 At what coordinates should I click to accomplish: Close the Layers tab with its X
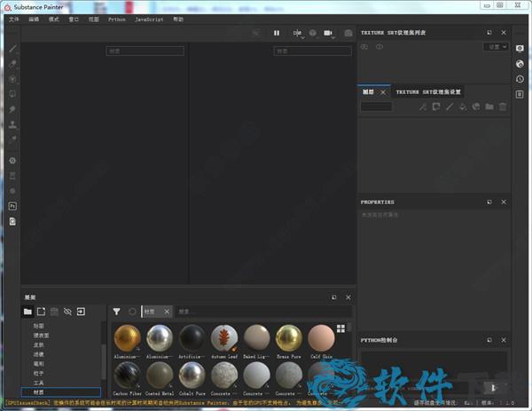[383, 92]
